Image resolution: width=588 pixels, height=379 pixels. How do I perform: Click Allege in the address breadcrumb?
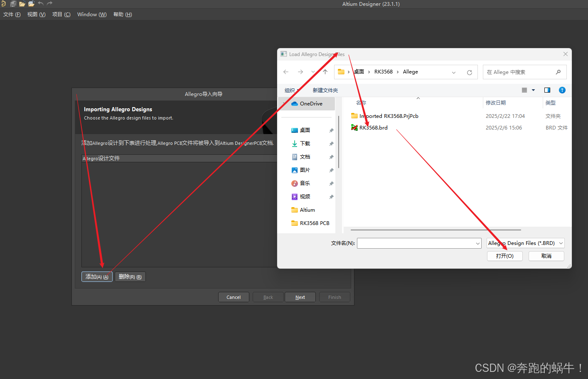click(x=411, y=72)
